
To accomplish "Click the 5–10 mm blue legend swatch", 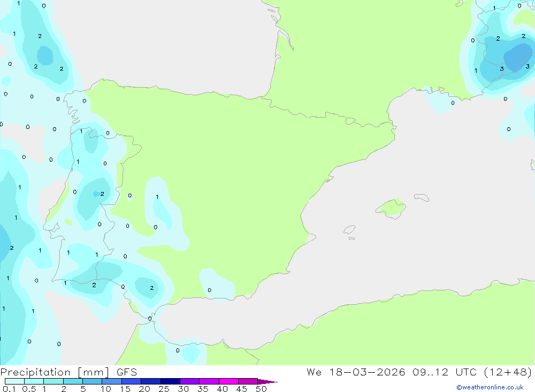I will [x=92, y=381].
